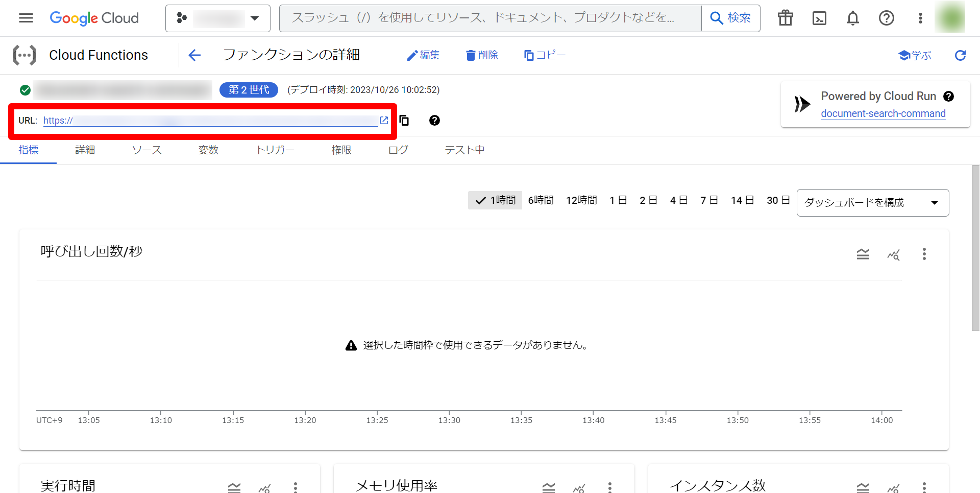
Task: Click the gift offers icon in top bar
Action: 785,18
